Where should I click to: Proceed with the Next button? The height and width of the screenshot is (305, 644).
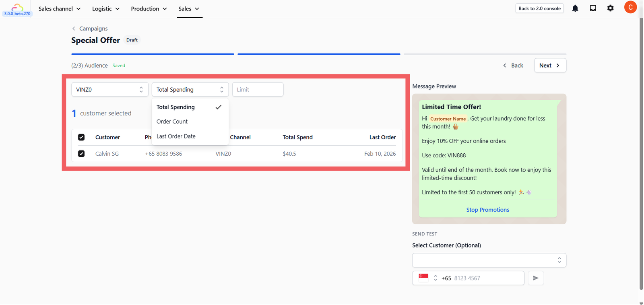[x=550, y=66]
